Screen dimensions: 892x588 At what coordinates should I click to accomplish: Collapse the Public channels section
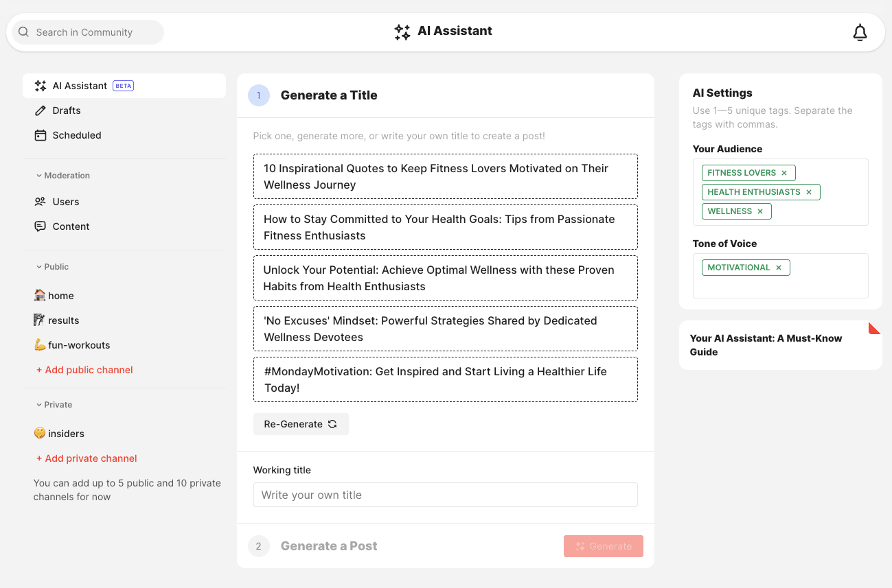point(38,266)
